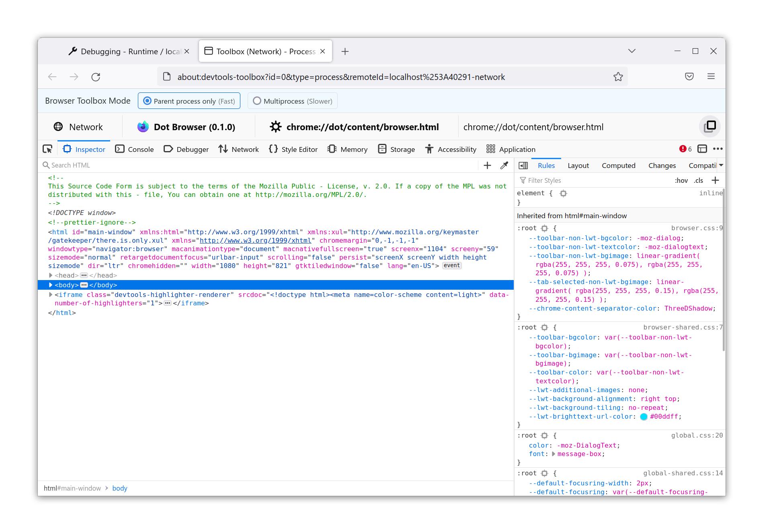Toggle .cls class panel
Screen dimensions: 775x532
pyautogui.click(x=699, y=180)
